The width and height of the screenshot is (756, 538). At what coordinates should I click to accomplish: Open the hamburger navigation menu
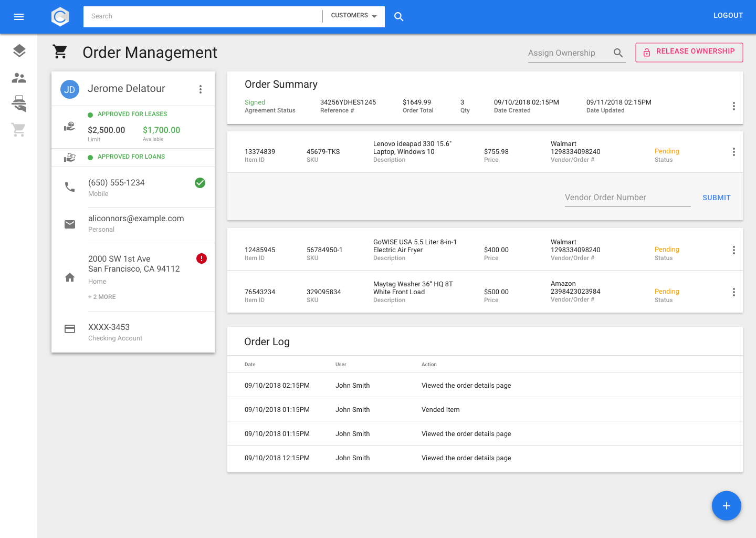19,17
